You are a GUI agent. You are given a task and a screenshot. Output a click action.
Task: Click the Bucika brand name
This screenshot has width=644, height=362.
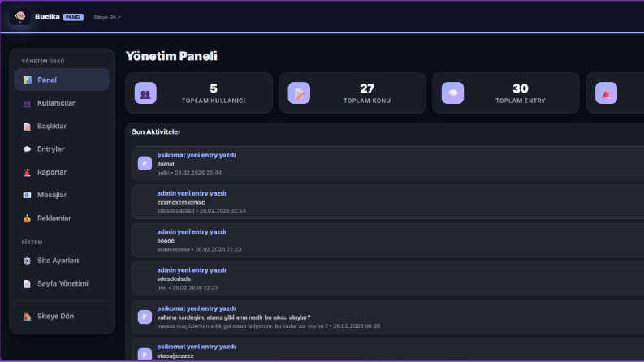(47, 17)
